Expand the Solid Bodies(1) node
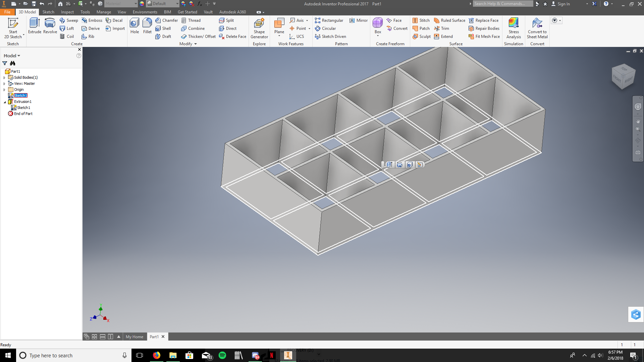Viewport: 644px width, 362px height. [4, 77]
